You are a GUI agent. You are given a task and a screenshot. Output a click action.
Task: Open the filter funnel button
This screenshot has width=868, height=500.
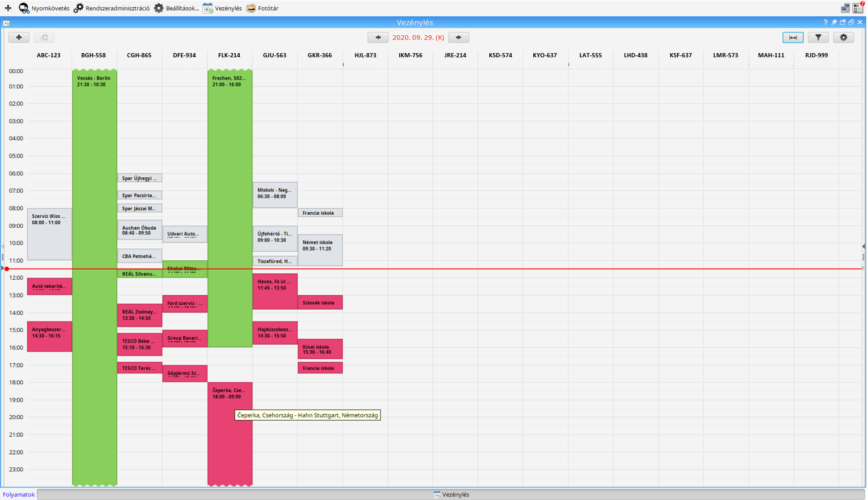tap(818, 38)
